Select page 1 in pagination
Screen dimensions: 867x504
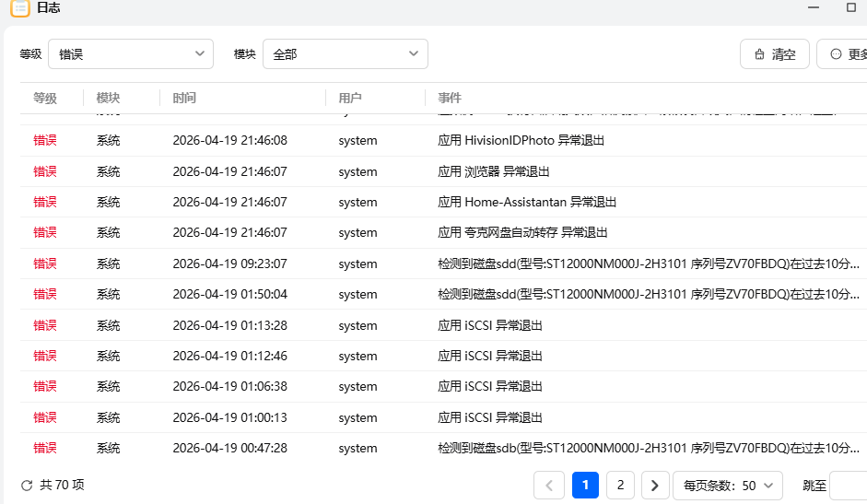click(x=586, y=486)
